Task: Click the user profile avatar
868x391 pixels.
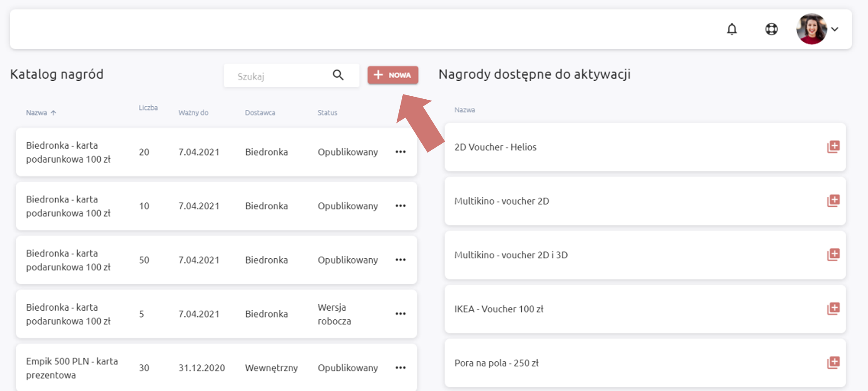Action: [x=812, y=29]
